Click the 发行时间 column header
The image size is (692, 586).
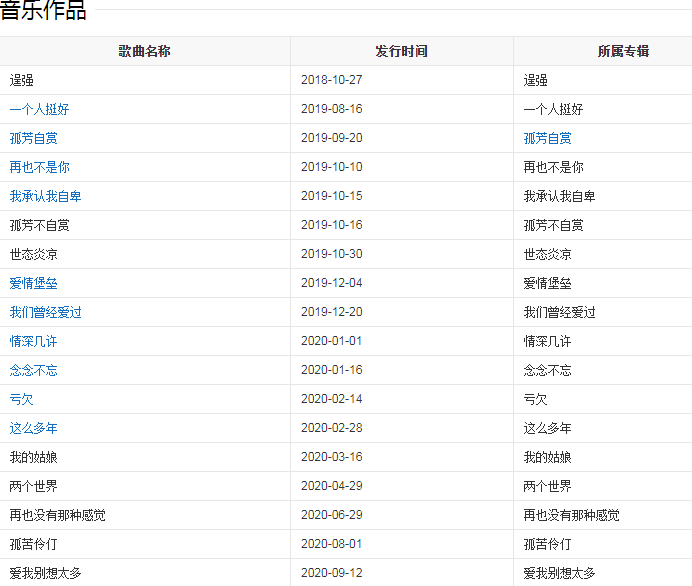[402, 51]
